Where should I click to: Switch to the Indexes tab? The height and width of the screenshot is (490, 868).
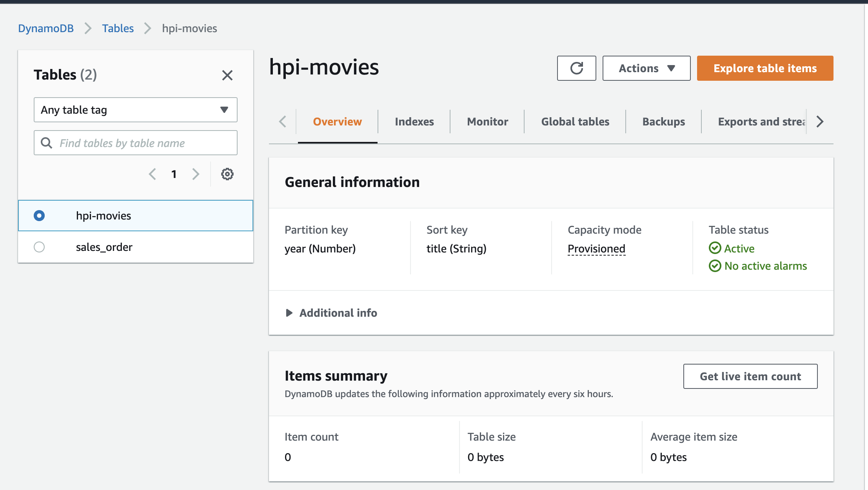point(414,122)
